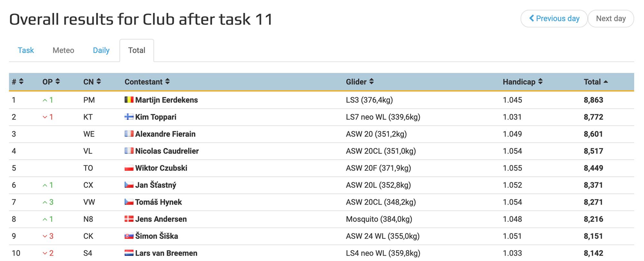Sort results by the CN column
This screenshot has height=261, width=644.
pos(92,82)
